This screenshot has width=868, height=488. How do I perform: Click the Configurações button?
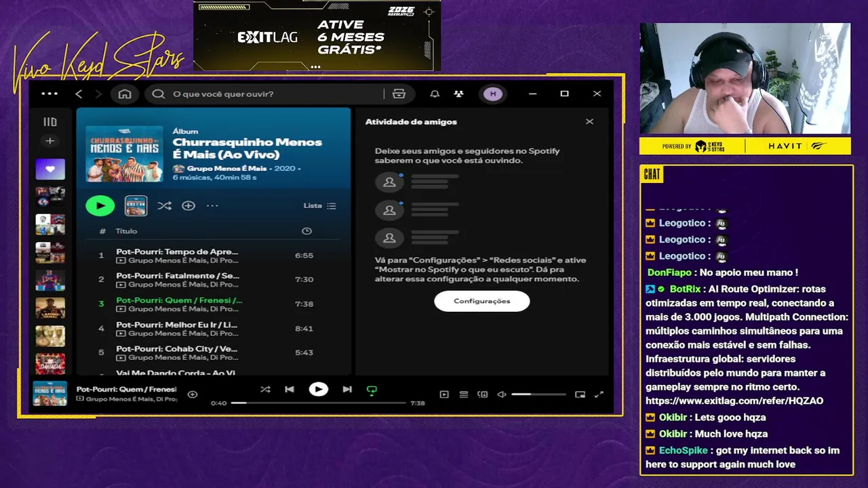coord(482,301)
